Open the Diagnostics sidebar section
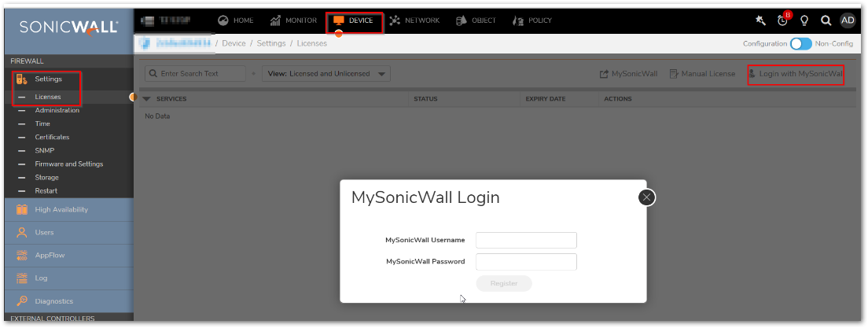Viewport: 868px width, 328px height. (53, 301)
